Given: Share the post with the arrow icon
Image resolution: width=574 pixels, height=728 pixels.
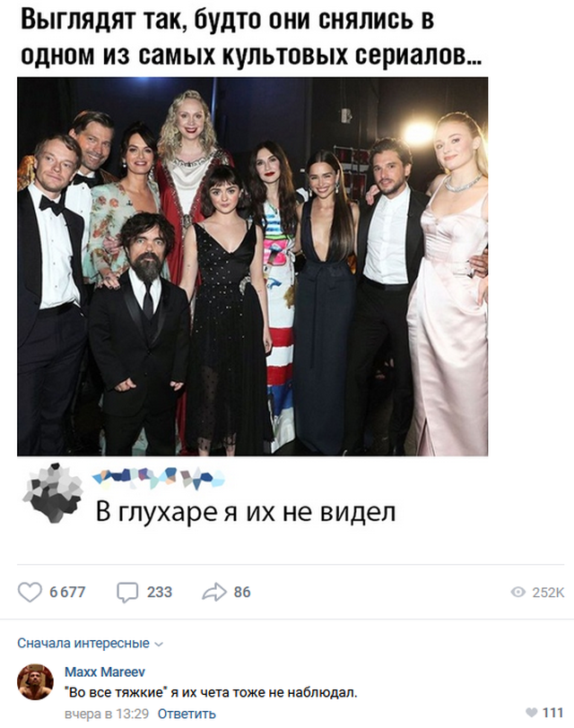Looking at the screenshot, I should pos(214,592).
